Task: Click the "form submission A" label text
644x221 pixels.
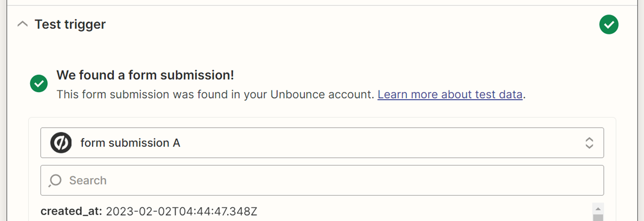Action: point(130,143)
